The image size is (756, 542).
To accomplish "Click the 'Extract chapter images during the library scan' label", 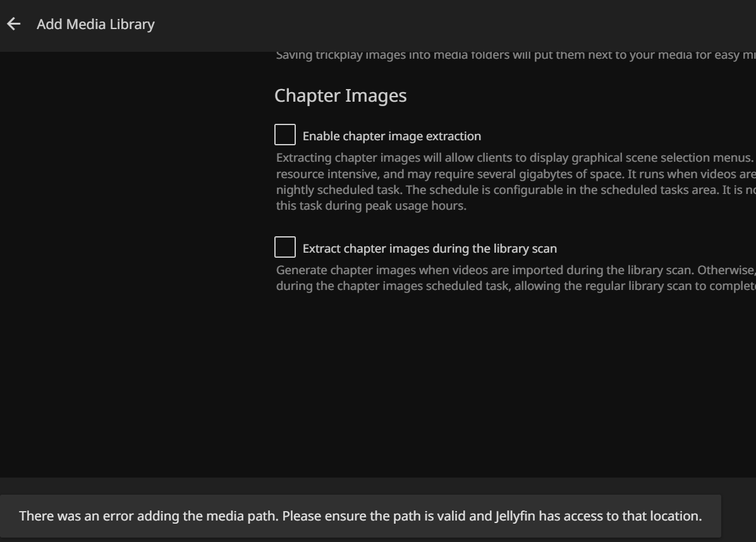I will coord(429,249).
